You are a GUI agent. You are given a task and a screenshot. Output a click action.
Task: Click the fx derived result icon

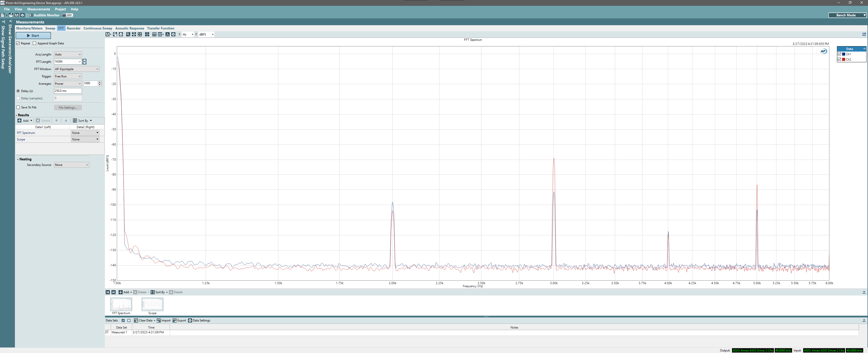(x=168, y=34)
